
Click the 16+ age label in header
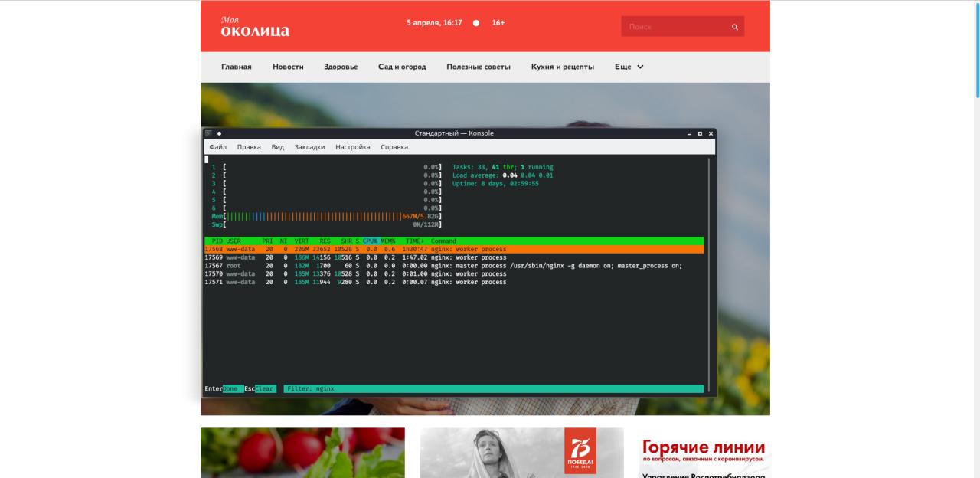point(498,23)
